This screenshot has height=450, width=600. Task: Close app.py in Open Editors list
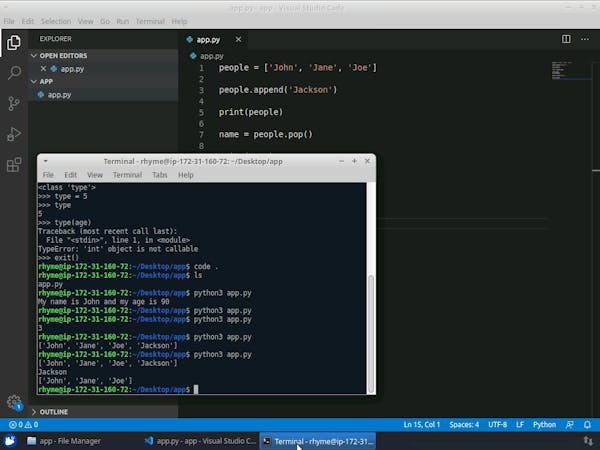43,69
